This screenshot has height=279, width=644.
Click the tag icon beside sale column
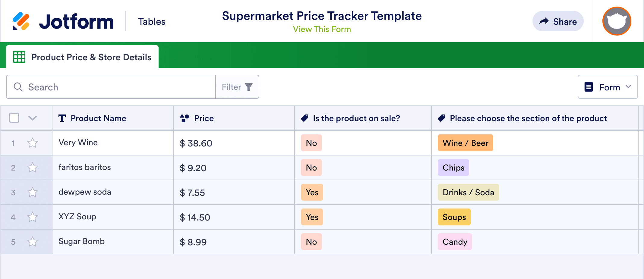tap(305, 118)
